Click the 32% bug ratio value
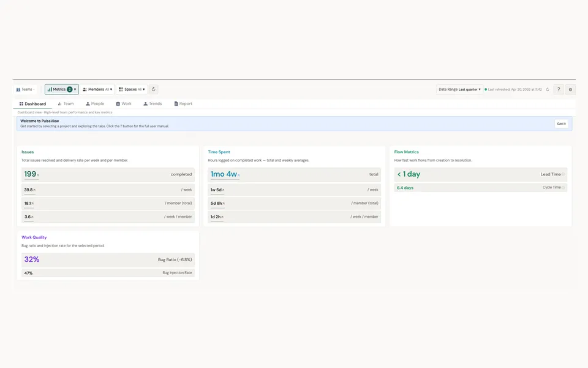Image resolution: width=588 pixels, height=368 pixels. pos(32,259)
